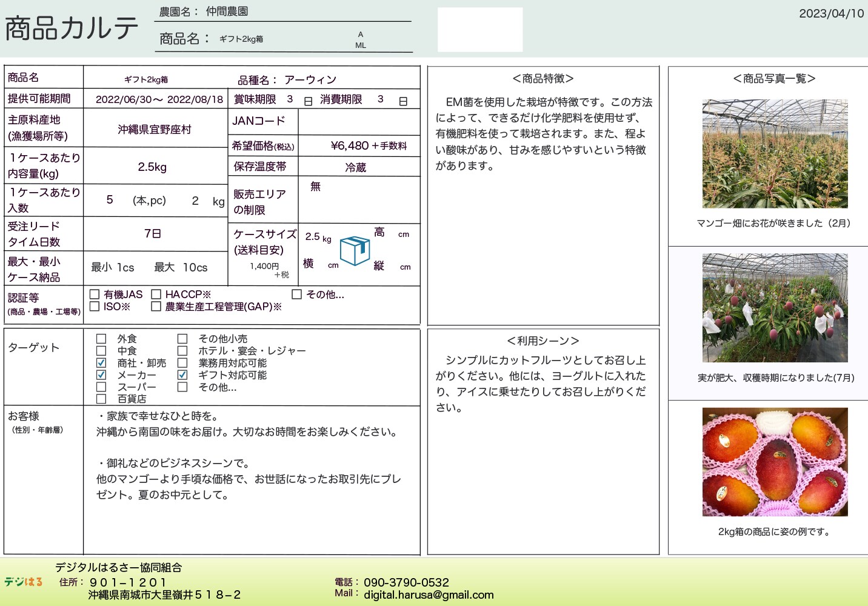Click the blank white box in header
This screenshot has height=606, width=868.
coord(480,30)
